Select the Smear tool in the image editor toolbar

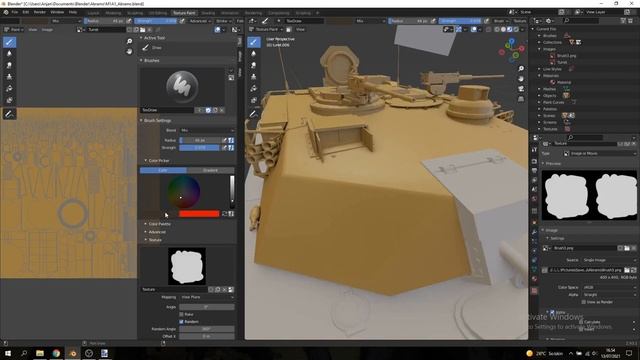point(9,65)
